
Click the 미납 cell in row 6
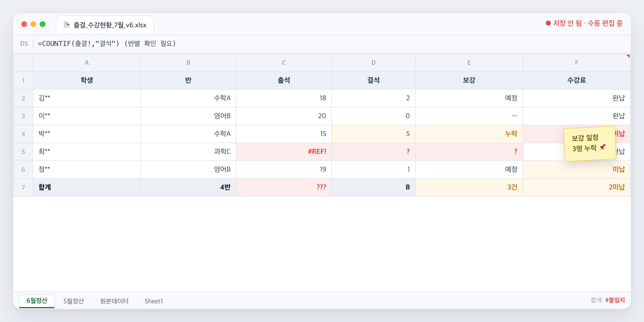click(576, 170)
